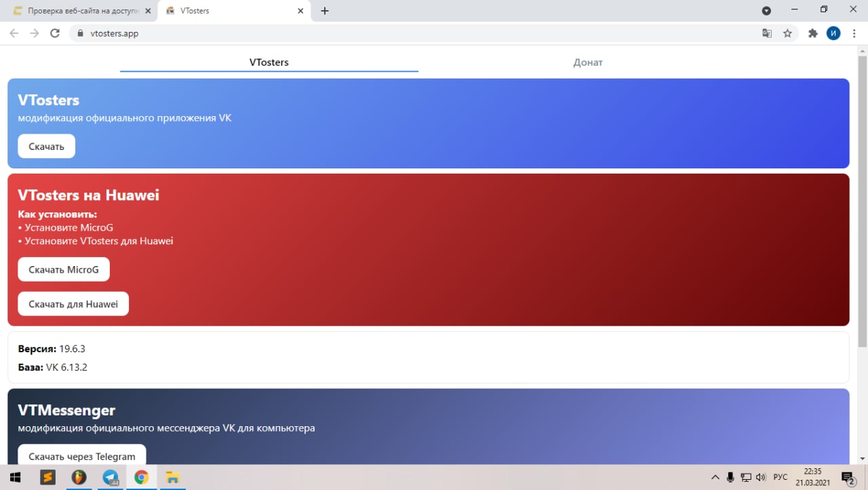Click the scrollbar down arrow
The image size is (868, 490).
pyautogui.click(x=863, y=459)
